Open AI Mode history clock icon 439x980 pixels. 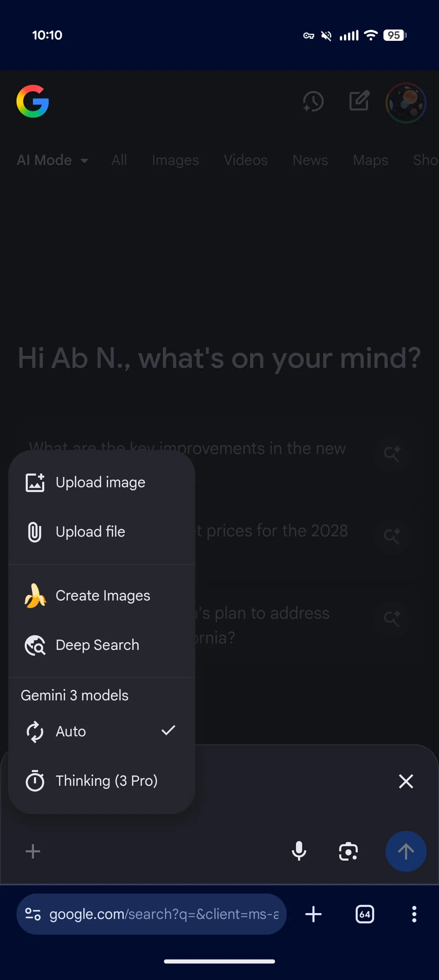click(x=313, y=102)
